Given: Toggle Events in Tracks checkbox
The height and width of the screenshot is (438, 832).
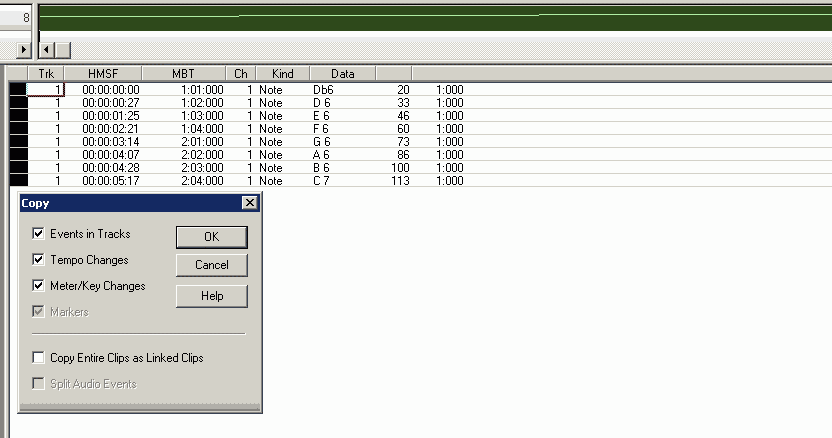Looking at the screenshot, I should (39, 234).
